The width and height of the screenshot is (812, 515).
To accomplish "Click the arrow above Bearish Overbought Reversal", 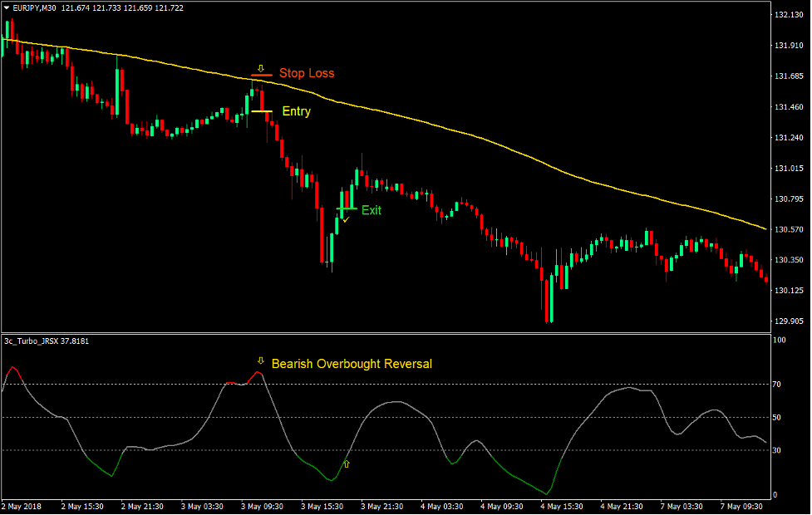I will [260, 360].
